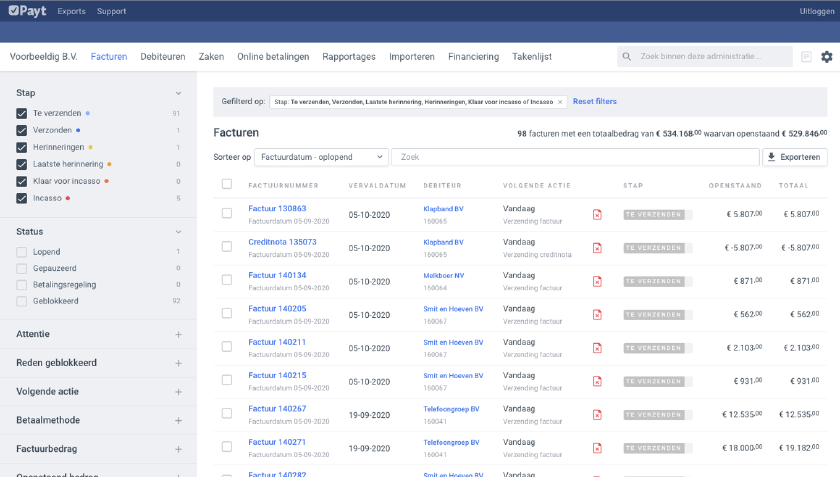
Task: Click PDF icon for Factuur 130863
Action: click(x=597, y=214)
